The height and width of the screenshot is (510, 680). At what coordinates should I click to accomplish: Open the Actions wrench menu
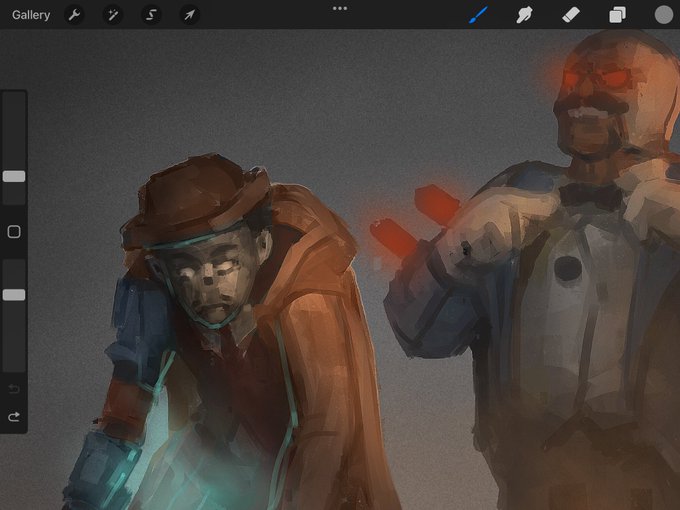click(74, 15)
